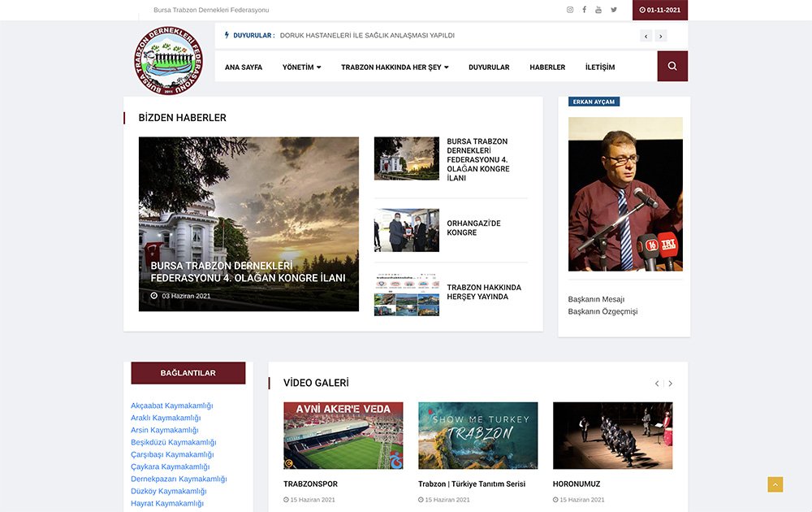Open the Araklı Kaymakamlığı link
812x512 pixels.
pos(166,419)
